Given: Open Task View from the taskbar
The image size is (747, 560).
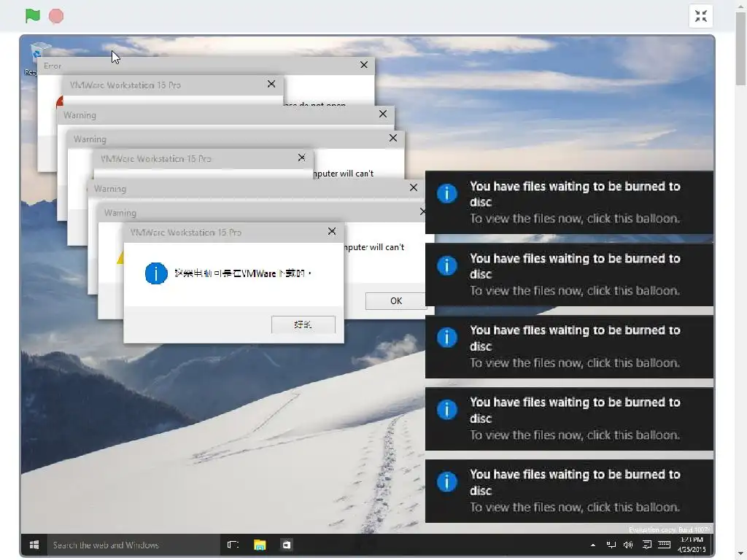Looking at the screenshot, I should tap(233, 545).
